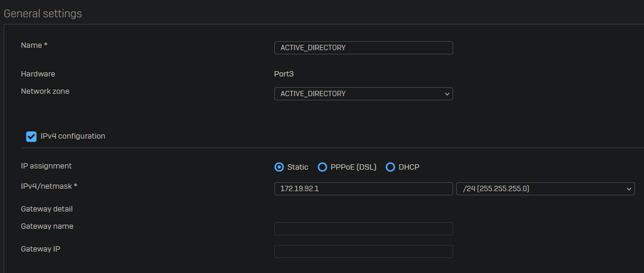Expand the /24 netmask dropdown

pos(544,189)
